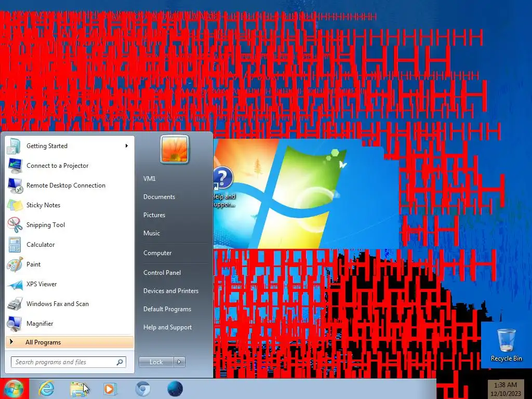Image resolution: width=532 pixels, height=399 pixels.
Task: Click the Windows Start orb
Action: point(14,389)
